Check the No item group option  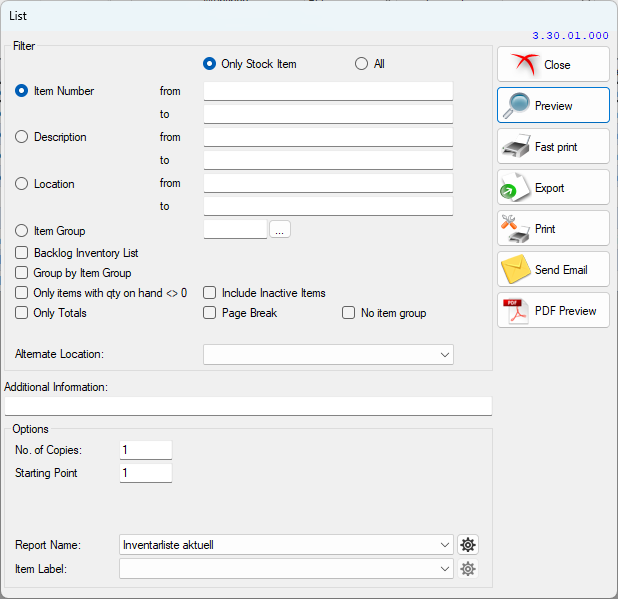(348, 313)
